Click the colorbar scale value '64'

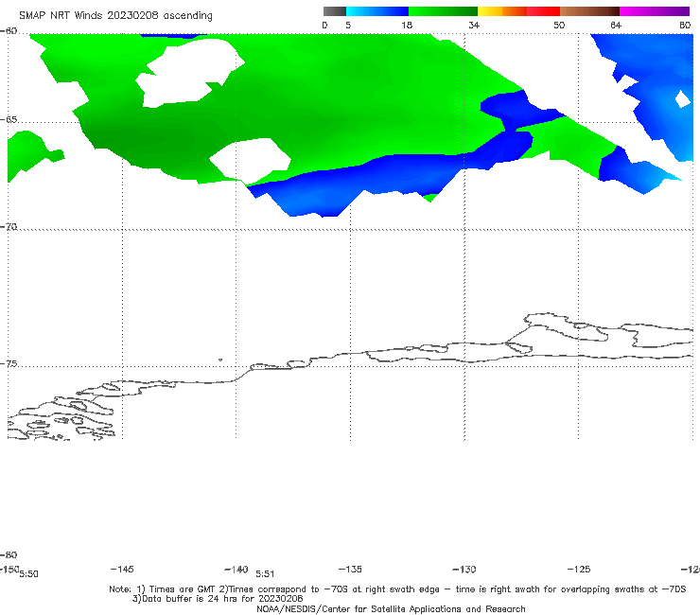point(616,25)
